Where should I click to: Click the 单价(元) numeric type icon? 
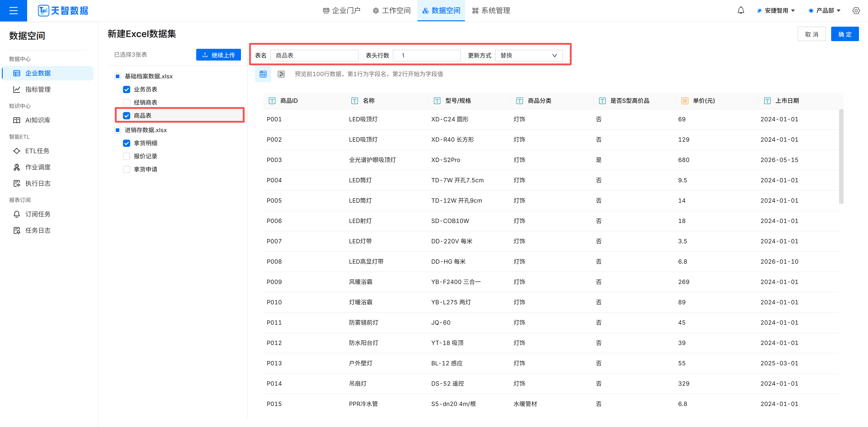[x=685, y=101]
